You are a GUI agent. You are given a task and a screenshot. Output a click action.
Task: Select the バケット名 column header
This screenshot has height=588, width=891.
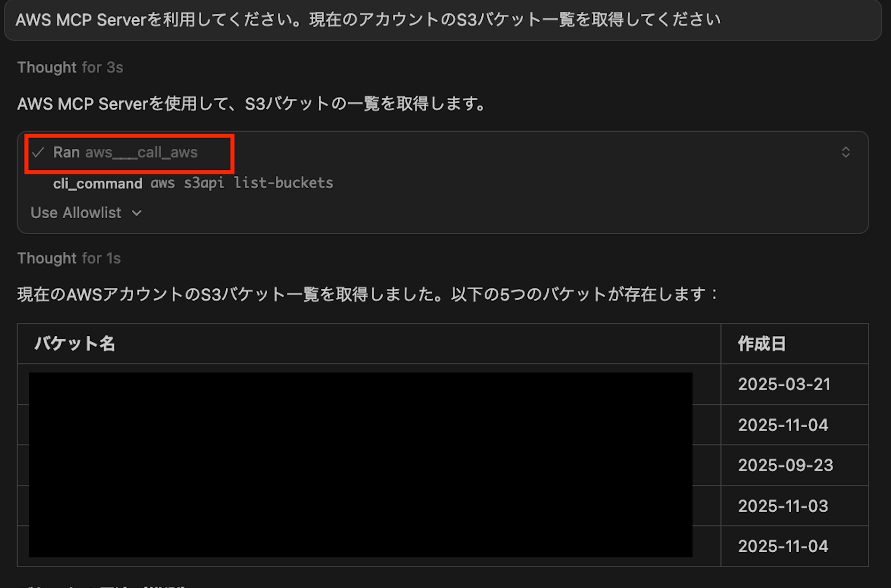pos(75,343)
